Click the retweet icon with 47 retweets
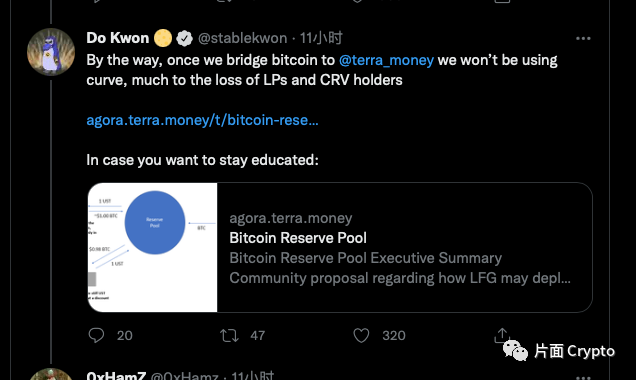This screenshot has width=636, height=380. (x=229, y=335)
